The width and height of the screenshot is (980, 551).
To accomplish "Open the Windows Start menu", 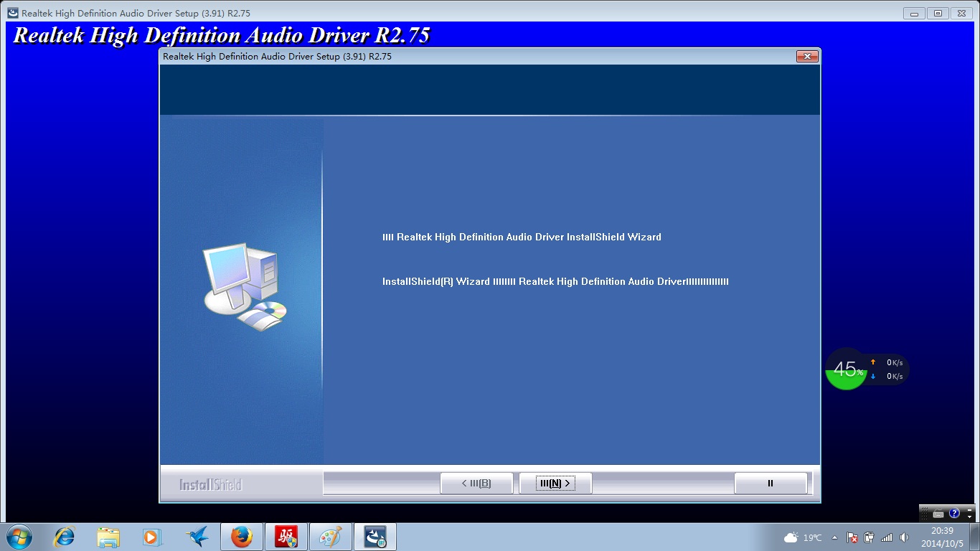I will 19,537.
